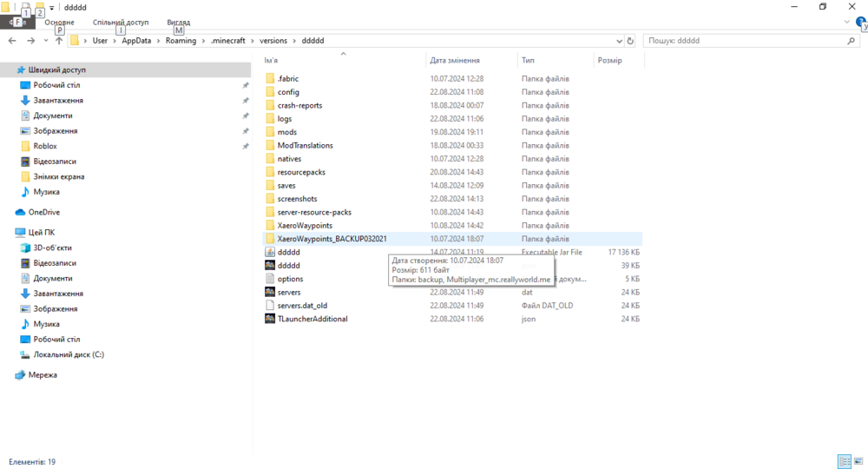The height and width of the screenshot is (469, 868).
Task: Switch to details view layout icon
Action: pyautogui.click(x=845, y=461)
